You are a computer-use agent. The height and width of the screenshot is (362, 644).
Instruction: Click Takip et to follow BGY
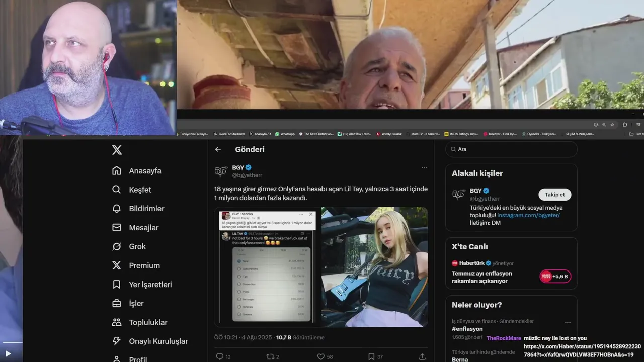(554, 195)
